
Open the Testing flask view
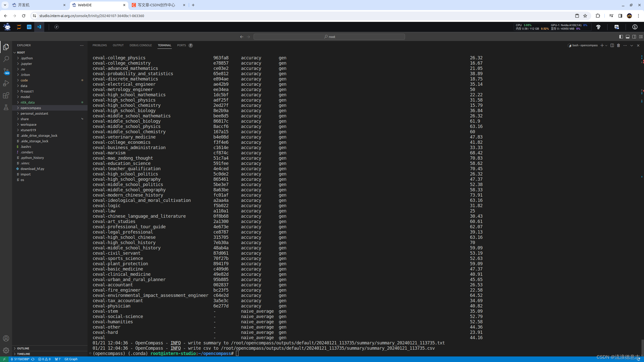click(6, 107)
